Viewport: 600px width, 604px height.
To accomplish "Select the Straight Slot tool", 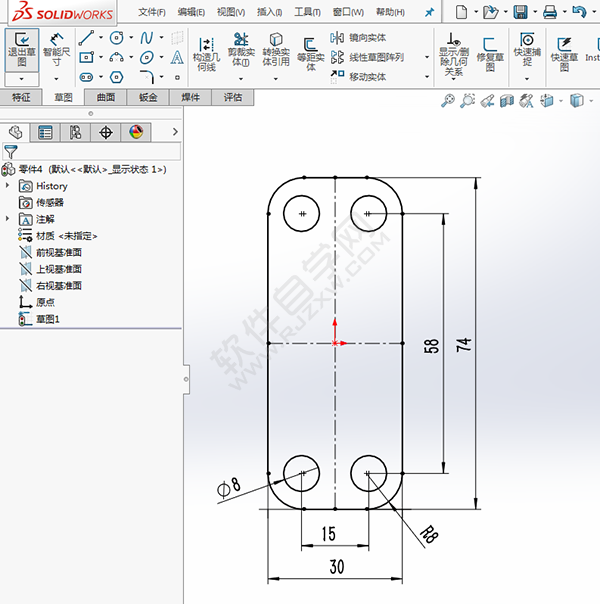I will (x=86, y=77).
